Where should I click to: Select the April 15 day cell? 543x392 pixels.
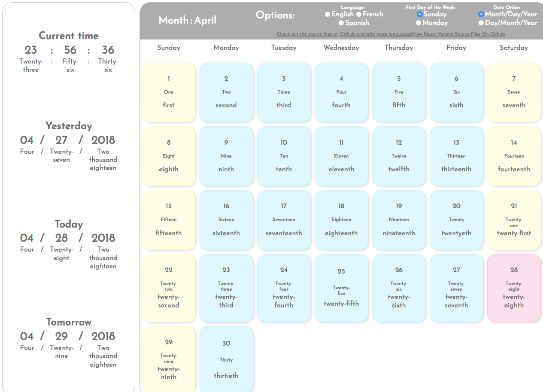pos(169,220)
